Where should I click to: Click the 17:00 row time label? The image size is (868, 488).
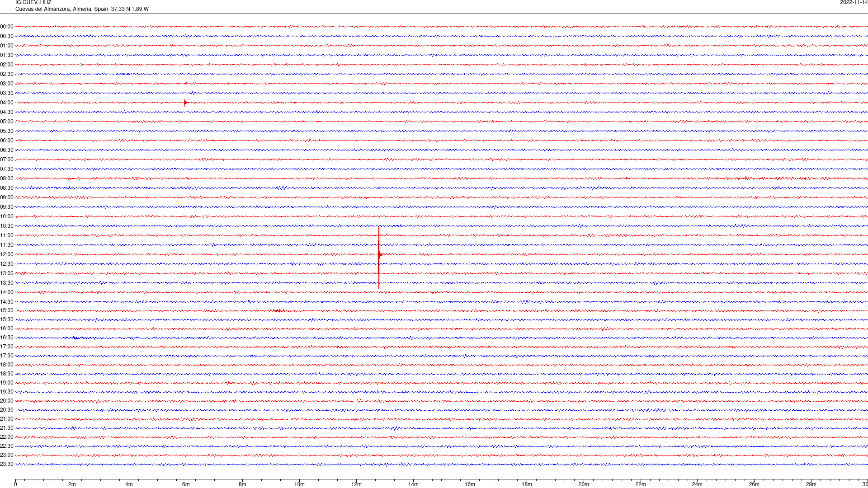(x=7, y=347)
